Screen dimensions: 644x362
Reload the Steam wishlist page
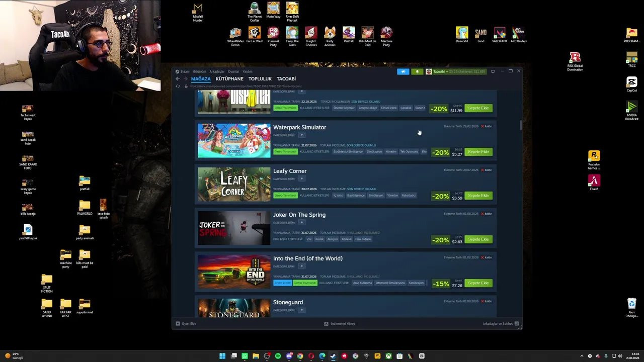coord(178,86)
